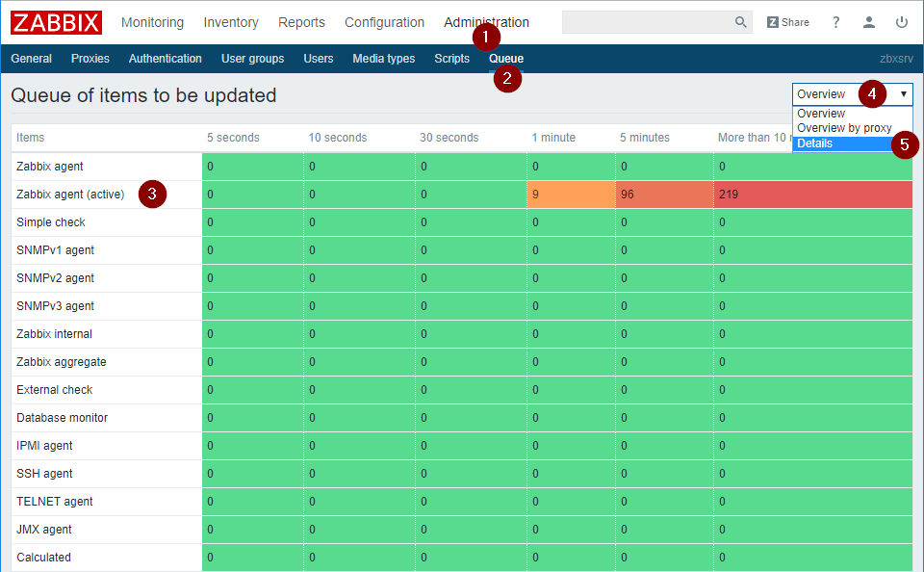Screen dimensions: 924x572
Task: Open the Media types submenu
Action: click(384, 59)
